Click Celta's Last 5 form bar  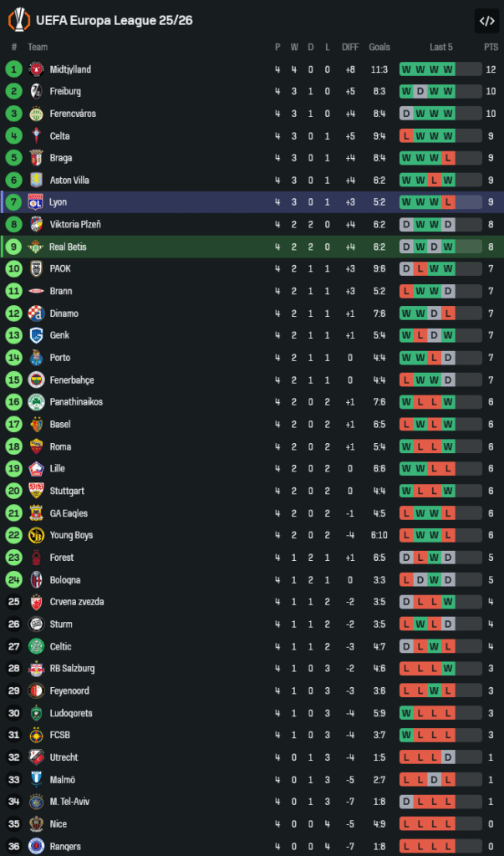[x=440, y=136]
